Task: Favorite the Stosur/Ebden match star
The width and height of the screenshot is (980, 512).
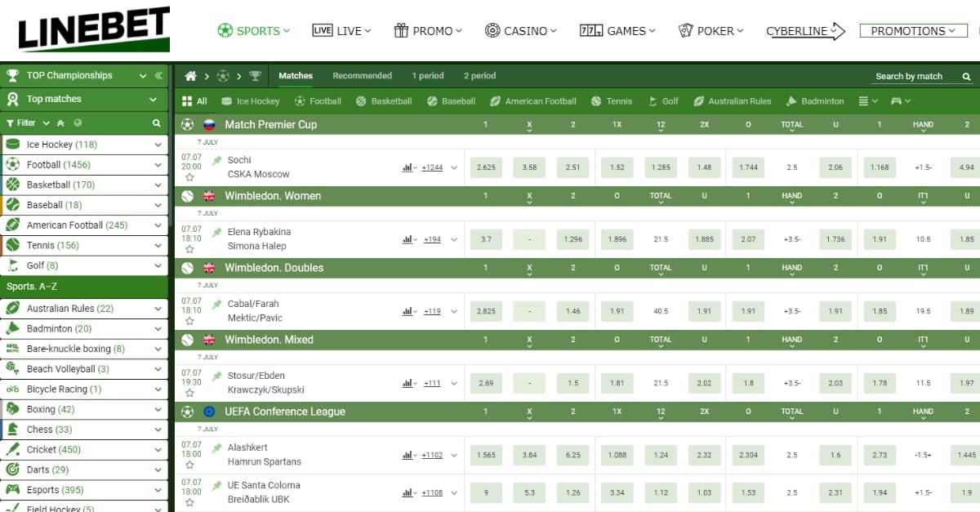Action: 189,393
